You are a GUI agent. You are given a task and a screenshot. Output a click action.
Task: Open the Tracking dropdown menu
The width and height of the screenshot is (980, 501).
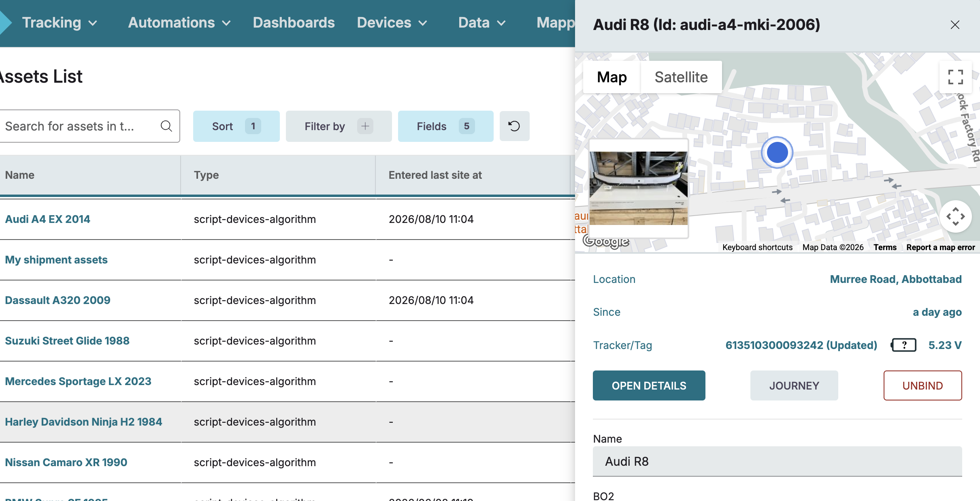click(60, 23)
